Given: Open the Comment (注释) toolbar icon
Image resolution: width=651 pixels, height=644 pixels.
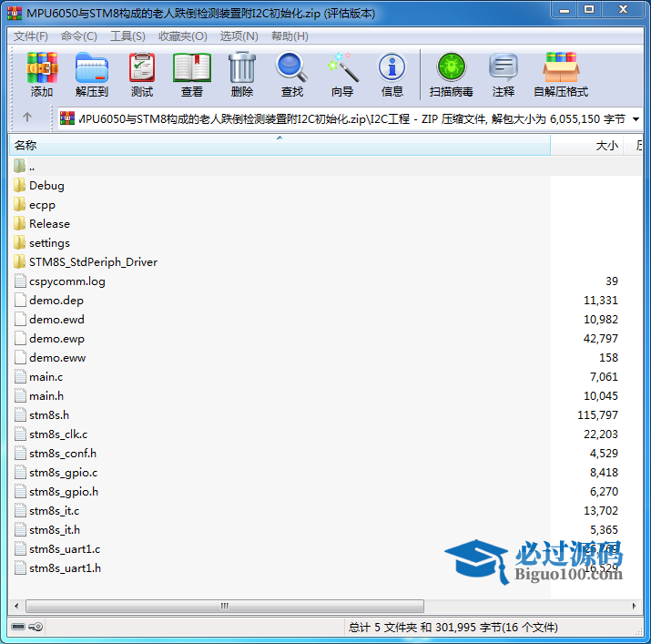Looking at the screenshot, I should click(x=504, y=75).
